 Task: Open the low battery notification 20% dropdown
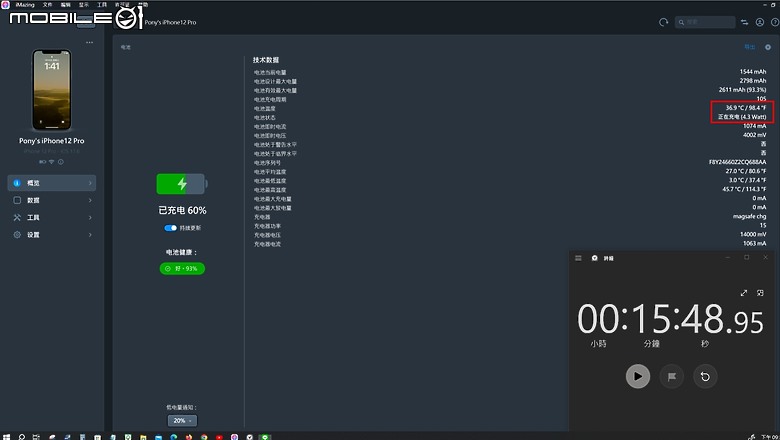click(182, 421)
